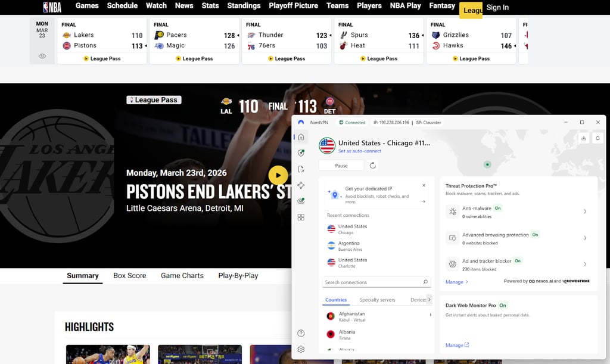Click Set as auto-connect link
The width and height of the screenshot is (610, 364).
359,151
